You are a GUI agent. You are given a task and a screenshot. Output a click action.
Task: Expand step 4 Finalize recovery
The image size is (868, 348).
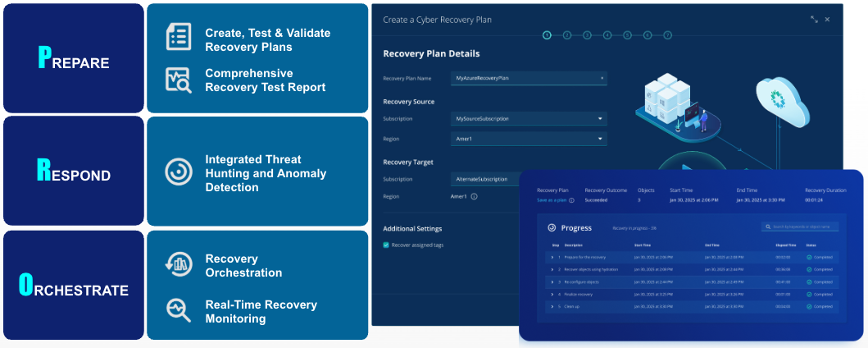tap(552, 295)
